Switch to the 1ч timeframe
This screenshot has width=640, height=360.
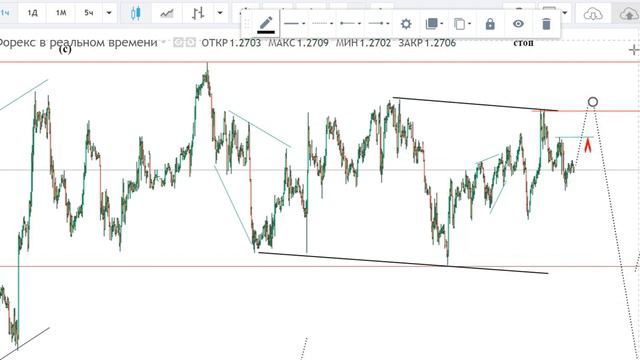(5, 13)
